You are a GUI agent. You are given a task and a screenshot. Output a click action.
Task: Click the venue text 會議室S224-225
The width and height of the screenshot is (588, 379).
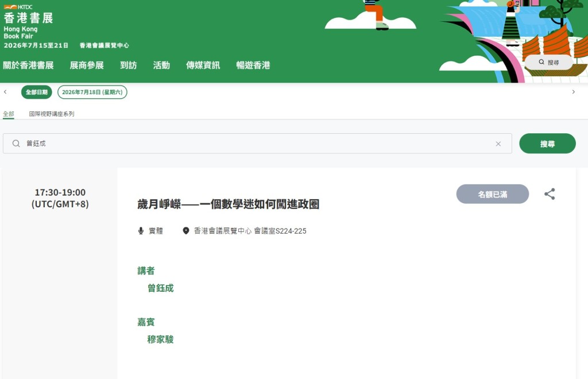280,231
